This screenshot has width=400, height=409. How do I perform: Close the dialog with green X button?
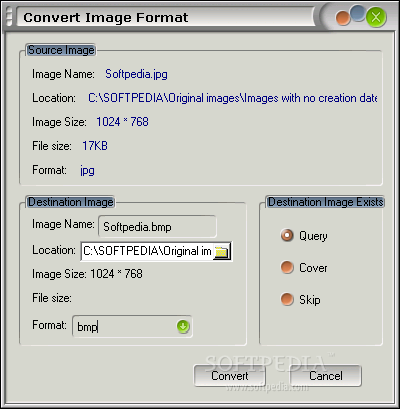pos(376,17)
